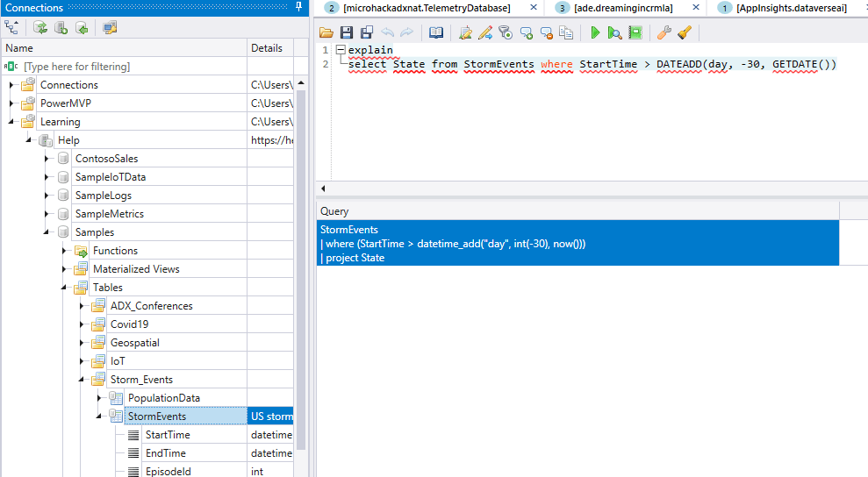This screenshot has height=477, width=868.
Task: Expand the Functions folder node
Action: pos(64,251)
